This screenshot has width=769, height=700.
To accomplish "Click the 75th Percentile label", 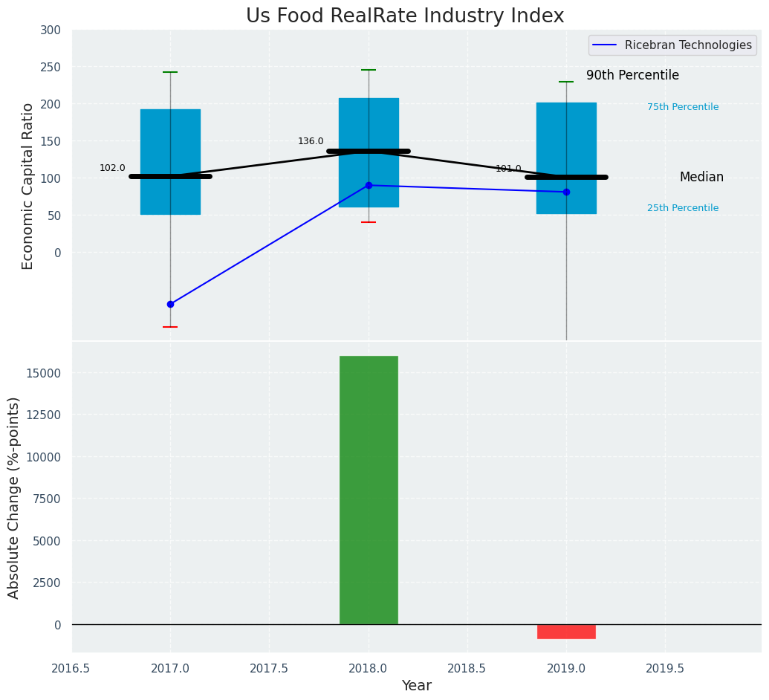I will (x=682, y=107).
